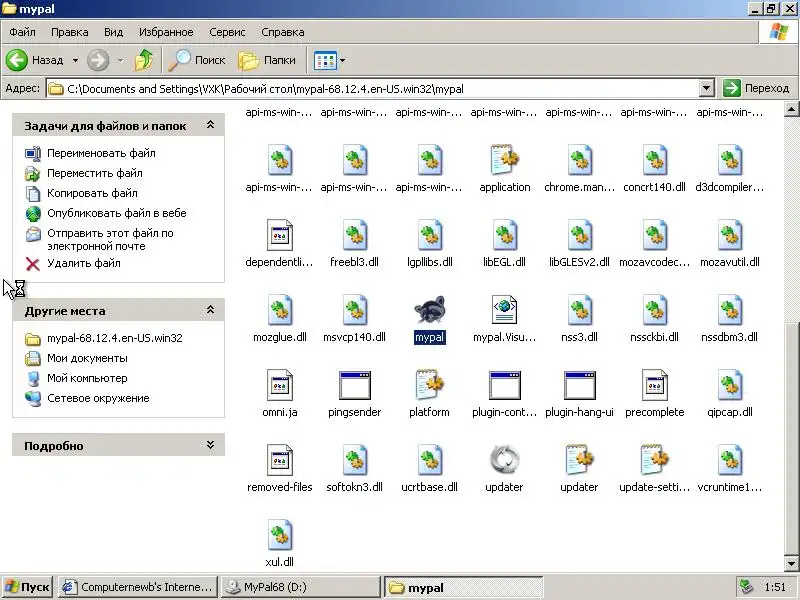Select the removed-files file icon
The image size is (800, 600).
pos(280,460)
